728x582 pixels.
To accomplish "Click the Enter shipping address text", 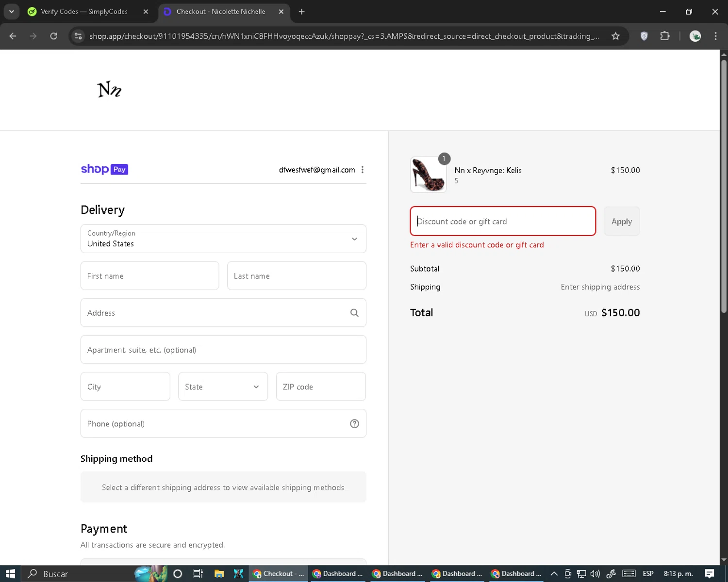I will click(x=600, y=287).
